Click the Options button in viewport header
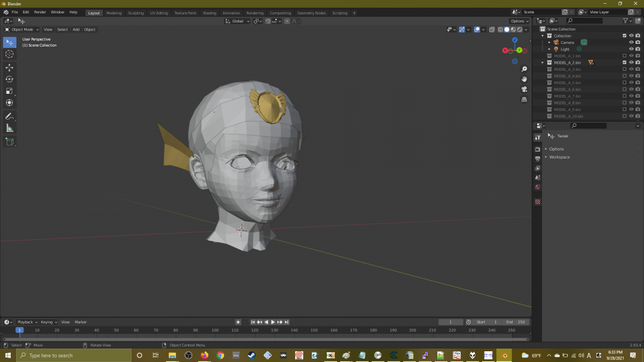The image size is (644, 362). coord(519,21)
